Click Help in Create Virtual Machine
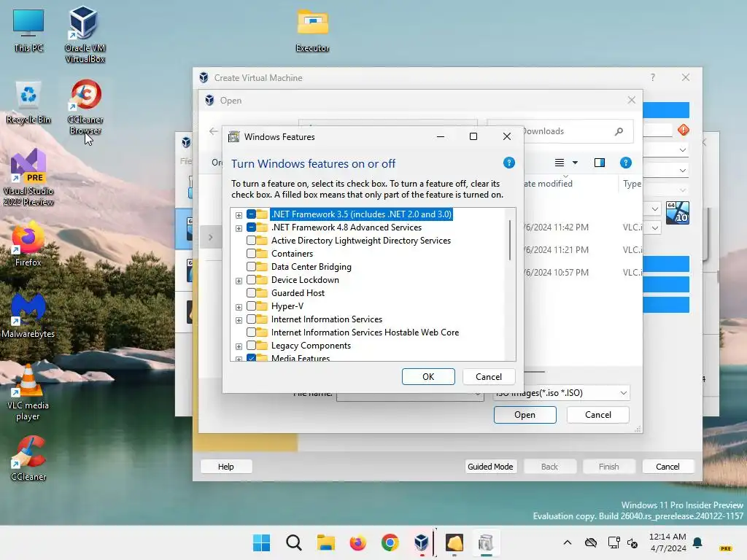This screenshot has height=560, width=747. click(226, 467)
